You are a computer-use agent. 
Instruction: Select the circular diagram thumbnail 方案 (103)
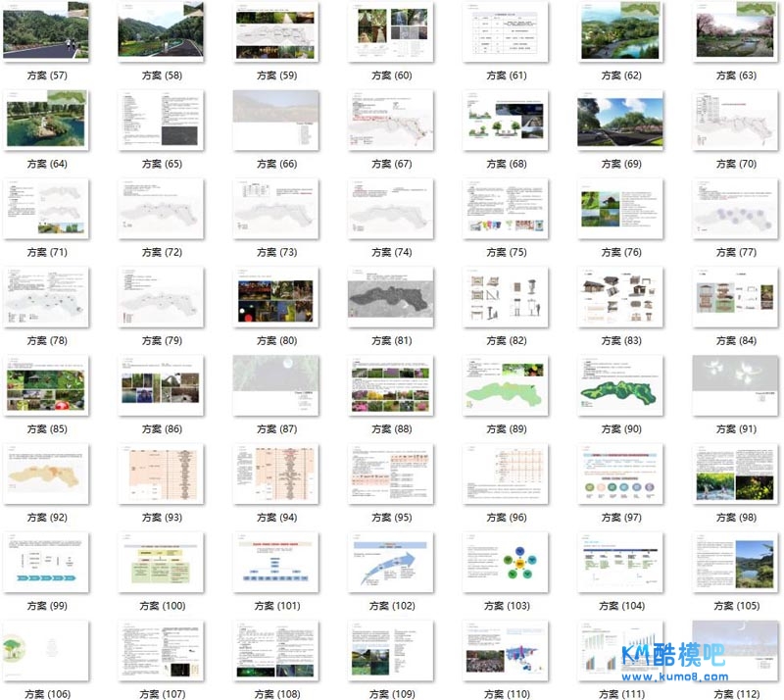coord(504,562)
